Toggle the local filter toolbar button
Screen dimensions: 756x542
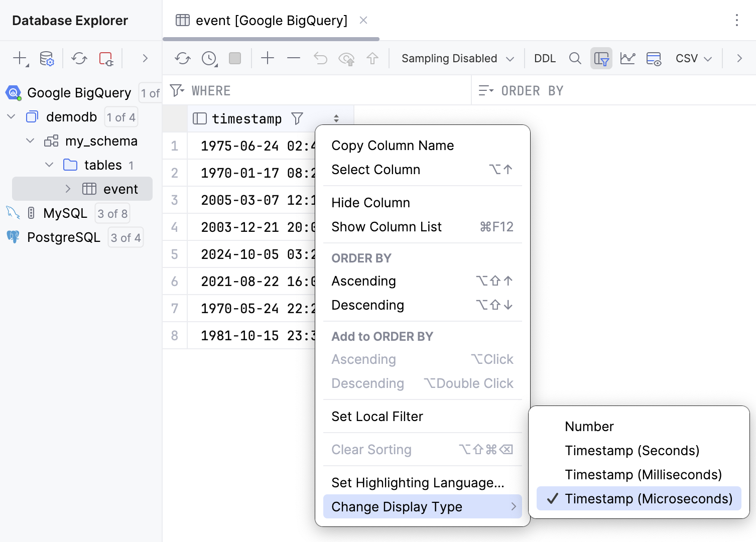[601, 59]
